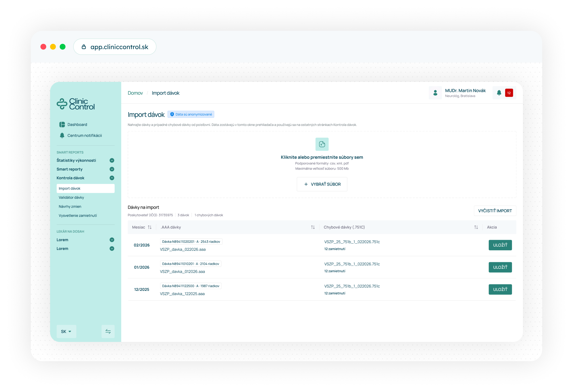Click VYČISTIŤ IMPORT button
This screenshot has height=392, width=573.
point(495,211)
